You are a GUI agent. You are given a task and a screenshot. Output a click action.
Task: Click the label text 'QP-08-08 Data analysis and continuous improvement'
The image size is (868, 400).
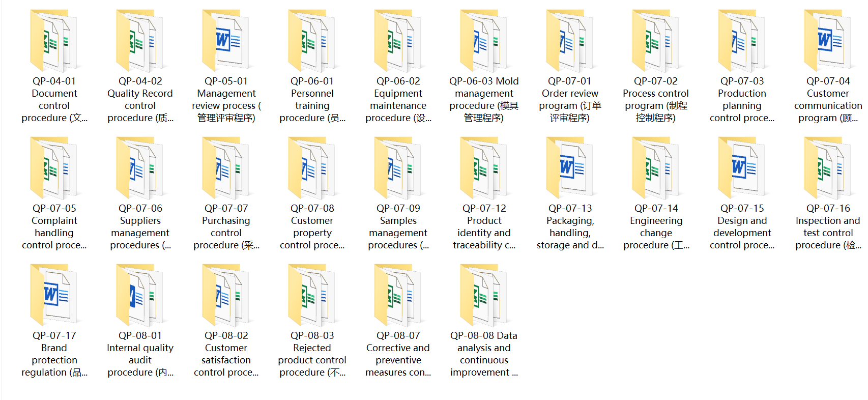(484, 354)
